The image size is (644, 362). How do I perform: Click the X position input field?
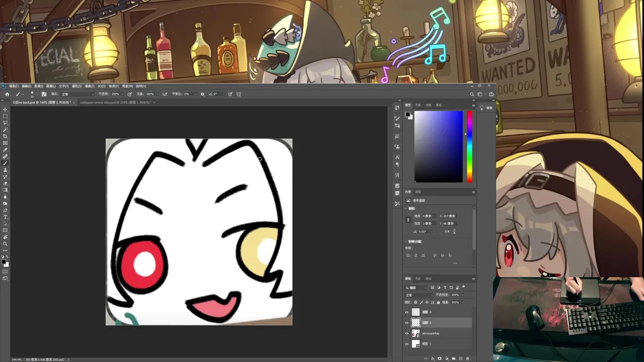point(450,216)
